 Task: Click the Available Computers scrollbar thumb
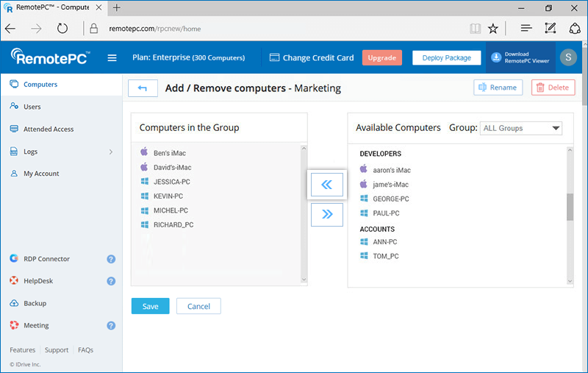(570, 207)
